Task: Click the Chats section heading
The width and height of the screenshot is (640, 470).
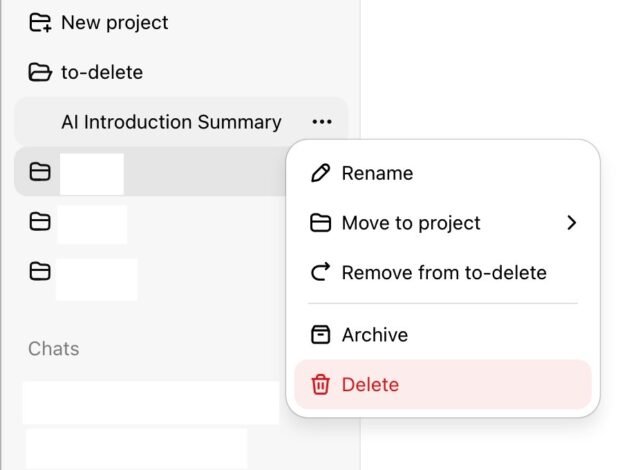Action: tap(53, 349)
